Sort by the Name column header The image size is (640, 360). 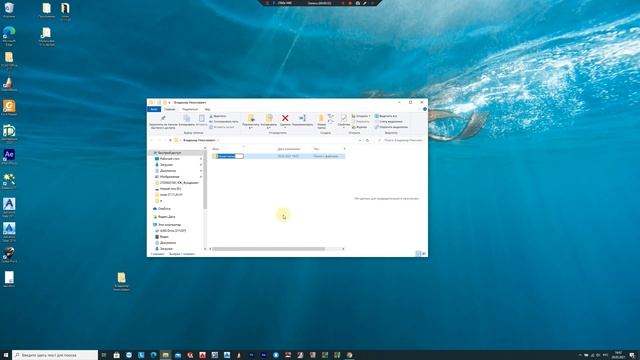[216, 149]
